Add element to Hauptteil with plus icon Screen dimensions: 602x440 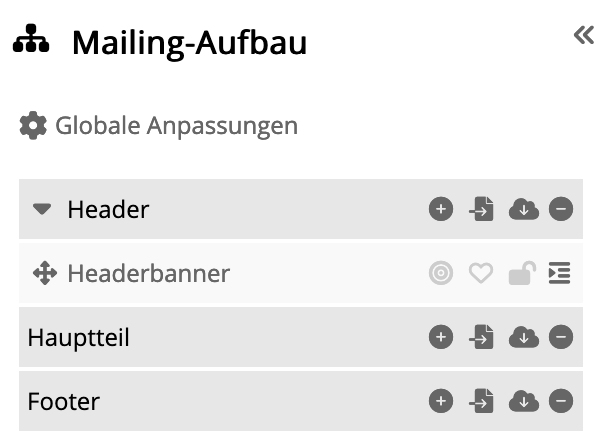441,337
